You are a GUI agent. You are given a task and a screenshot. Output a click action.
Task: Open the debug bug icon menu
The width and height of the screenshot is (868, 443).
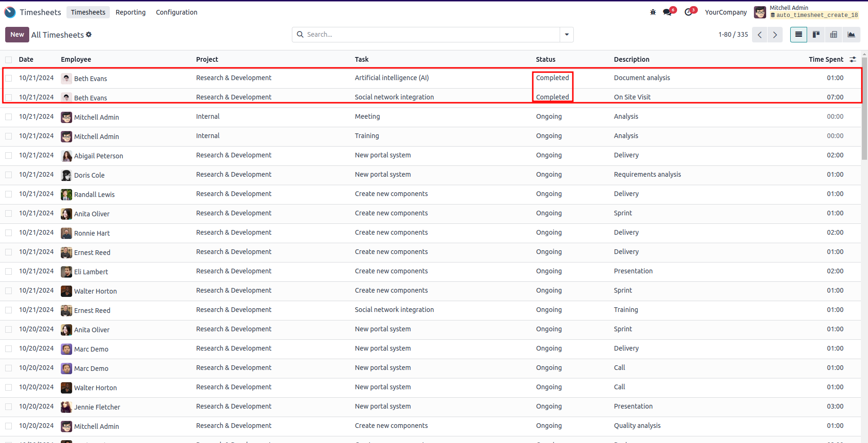point(653,12)
